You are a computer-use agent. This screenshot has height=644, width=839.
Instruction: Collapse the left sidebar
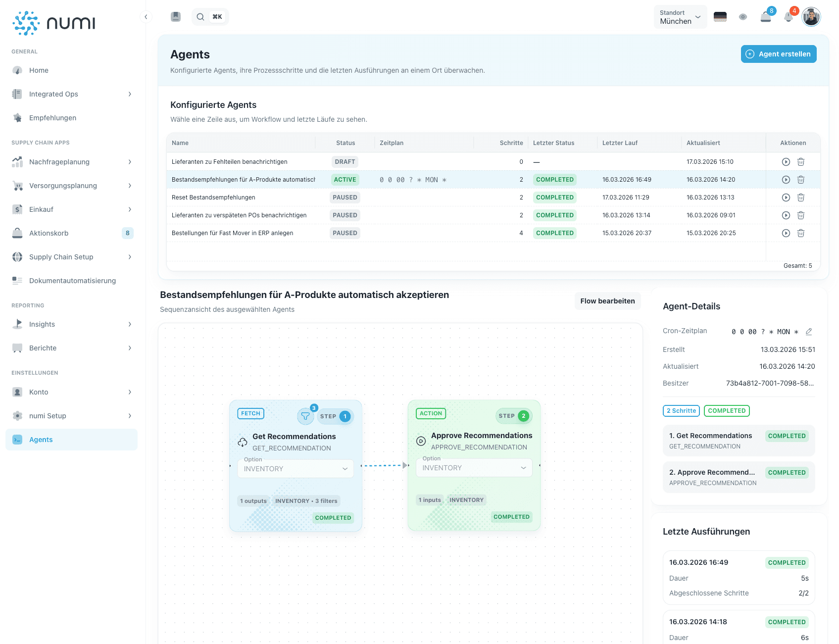click(146, 17)
